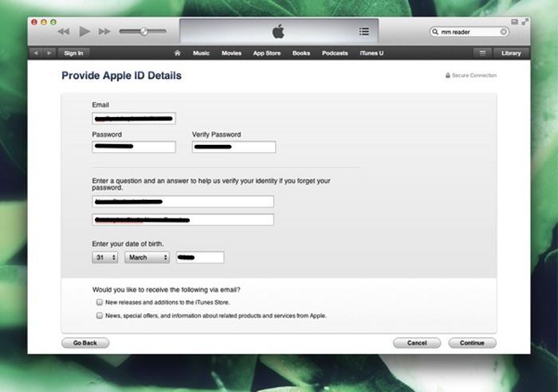
Task: Open the iTunes Store home icon
Action: (x=177, y=53)
